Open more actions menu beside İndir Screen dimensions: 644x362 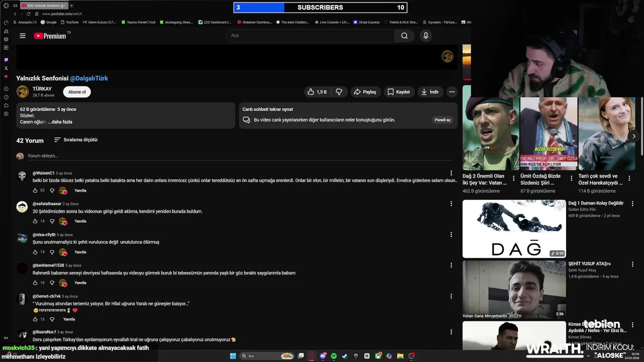[x=452, y=92]
